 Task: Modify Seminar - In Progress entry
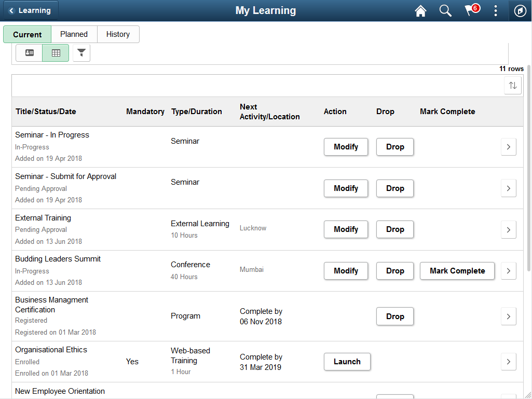tap(346, 147)
